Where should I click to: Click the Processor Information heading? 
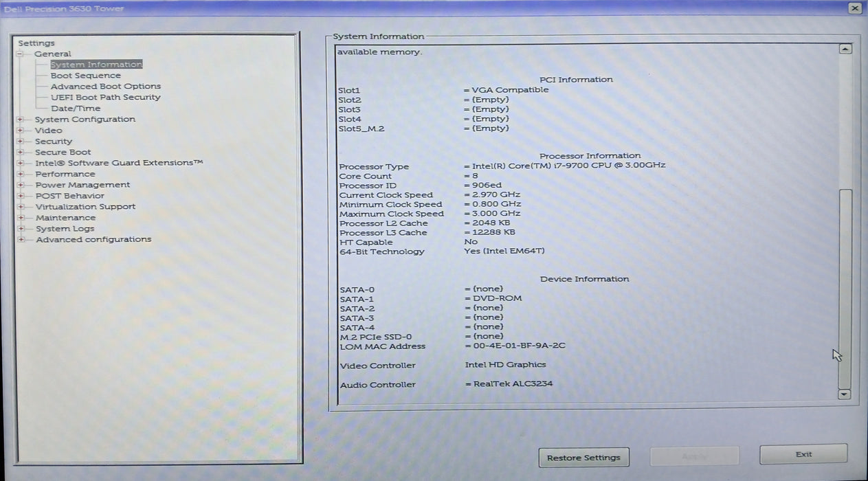(x=590, y=156)
